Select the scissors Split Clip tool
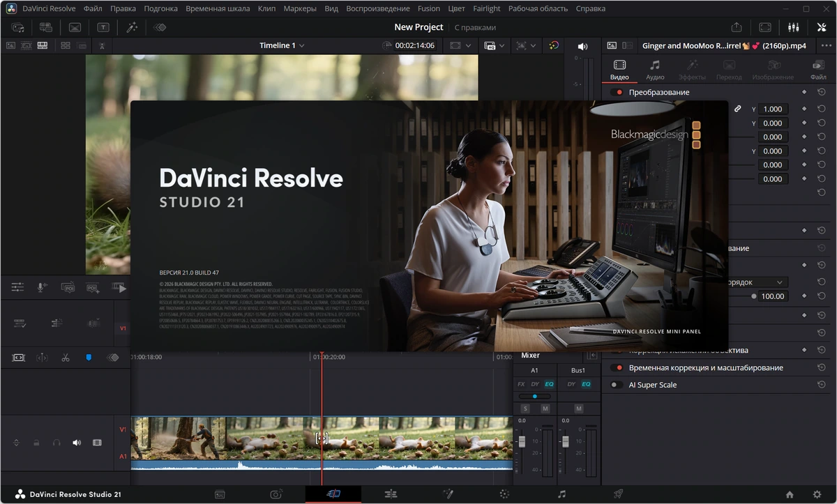The image size is (837, 504). (x=66, y=357)
